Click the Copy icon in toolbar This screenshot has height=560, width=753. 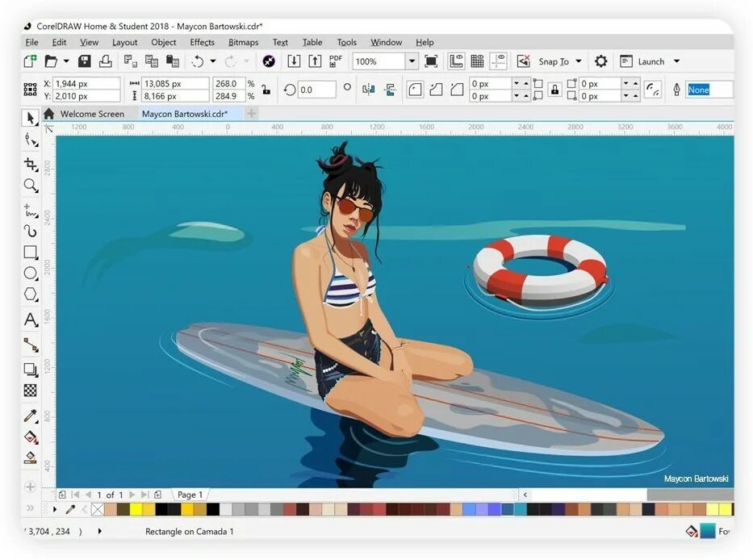(x=151, y=61)
